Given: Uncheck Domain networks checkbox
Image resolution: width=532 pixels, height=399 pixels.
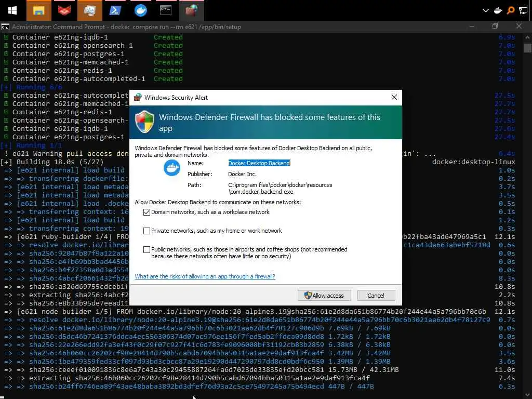Looking at the screenshot, I should click(x=147, y=212).
